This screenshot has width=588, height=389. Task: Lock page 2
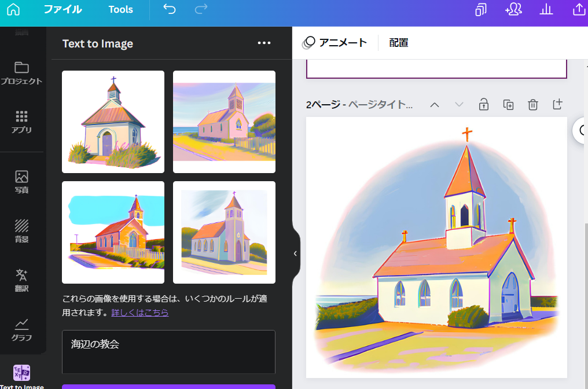(x=484, y=104)
